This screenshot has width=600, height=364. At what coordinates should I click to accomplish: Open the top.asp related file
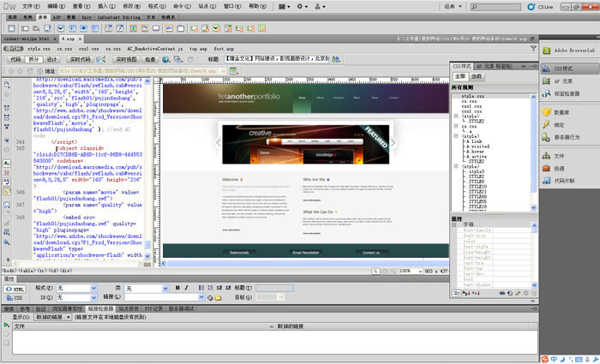(x=198, y=49)
